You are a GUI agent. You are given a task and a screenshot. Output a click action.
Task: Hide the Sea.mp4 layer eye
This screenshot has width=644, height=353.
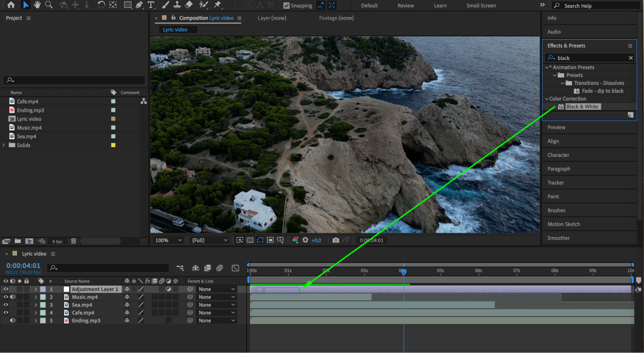pyautogui.click(x=6, y=305)
